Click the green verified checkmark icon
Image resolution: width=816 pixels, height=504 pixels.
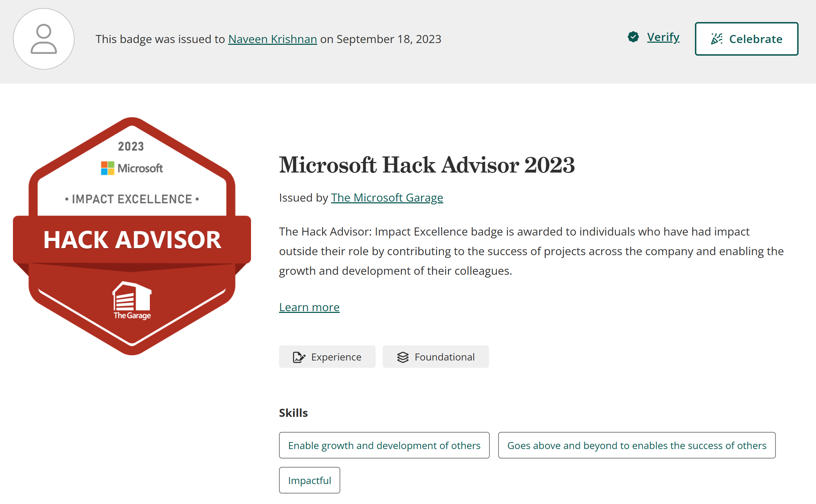[x=633, y=37]
